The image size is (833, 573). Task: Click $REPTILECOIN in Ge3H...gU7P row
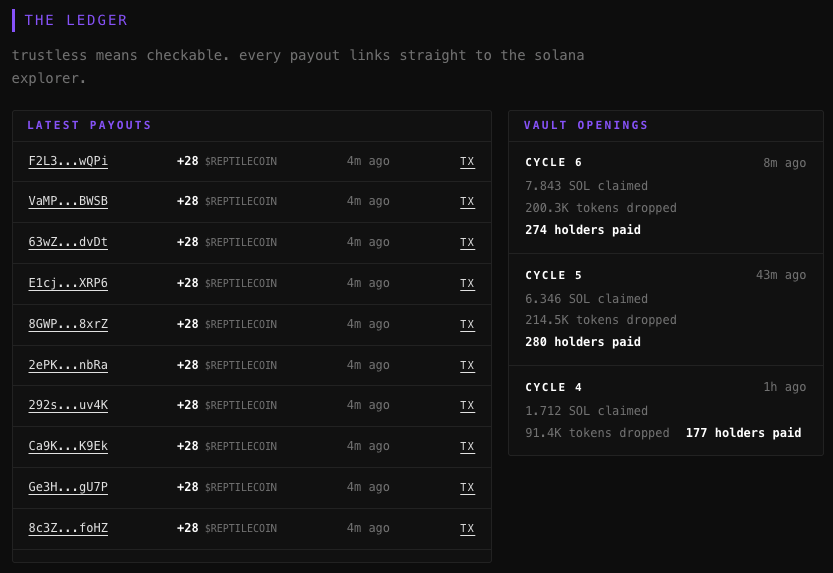tap(241, 488)
